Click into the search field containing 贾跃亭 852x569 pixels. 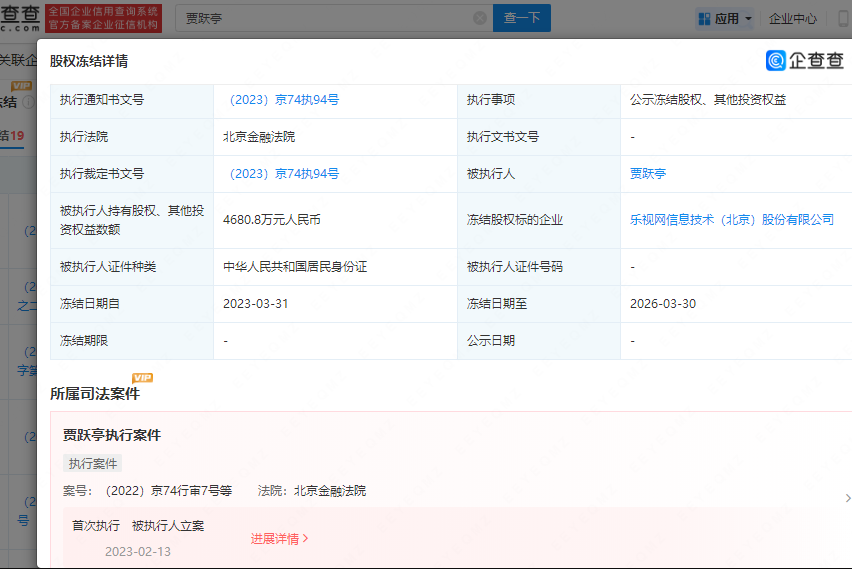pos(320,18)
